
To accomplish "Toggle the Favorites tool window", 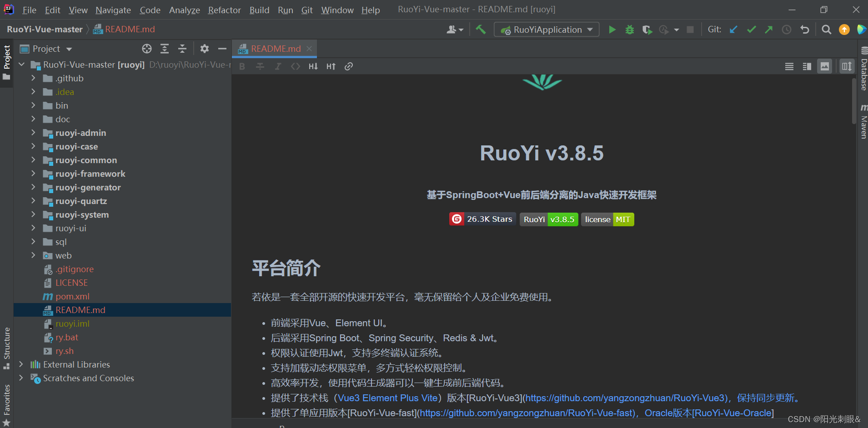I will click(x=6, y=405).
